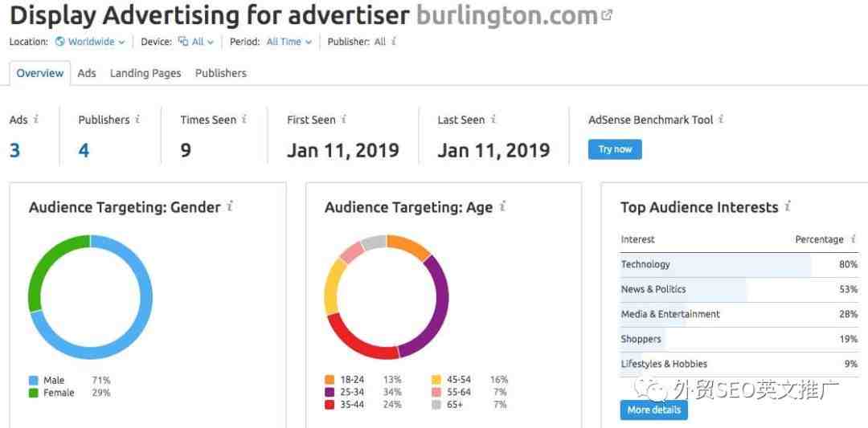Click the 55-64 pink legend swatch
The height and width of the screenshot is (428, 868).
click(436, 392)
